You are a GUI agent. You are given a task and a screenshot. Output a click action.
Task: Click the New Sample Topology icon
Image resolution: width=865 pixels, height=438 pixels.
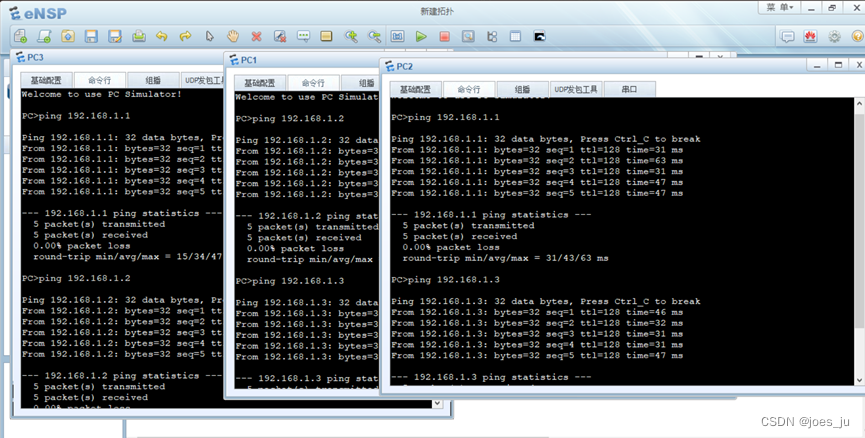[x=44, y=36]
